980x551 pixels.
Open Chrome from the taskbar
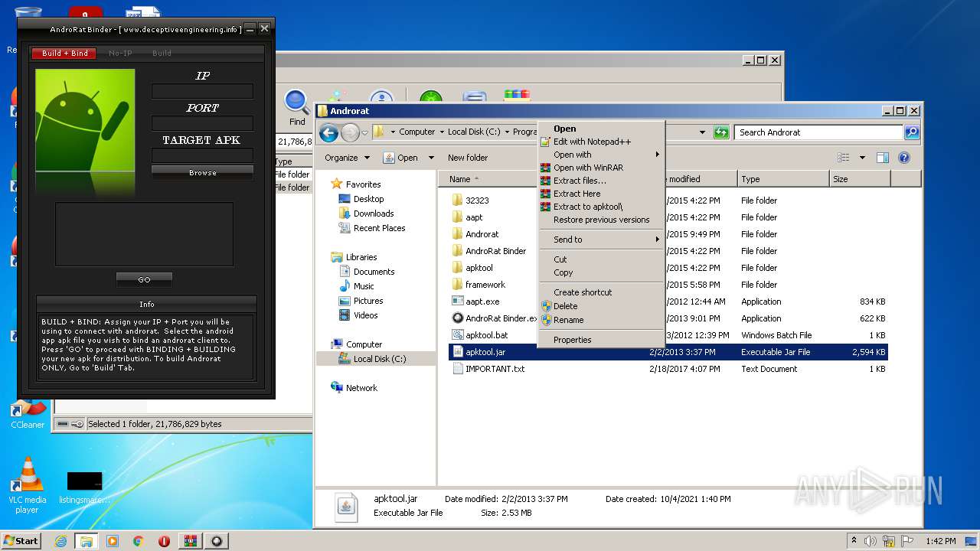[139, 541]
